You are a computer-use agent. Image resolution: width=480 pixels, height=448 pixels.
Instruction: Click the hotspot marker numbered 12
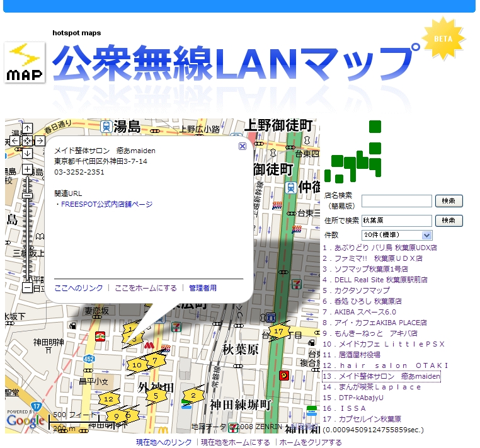click(109, 399)
